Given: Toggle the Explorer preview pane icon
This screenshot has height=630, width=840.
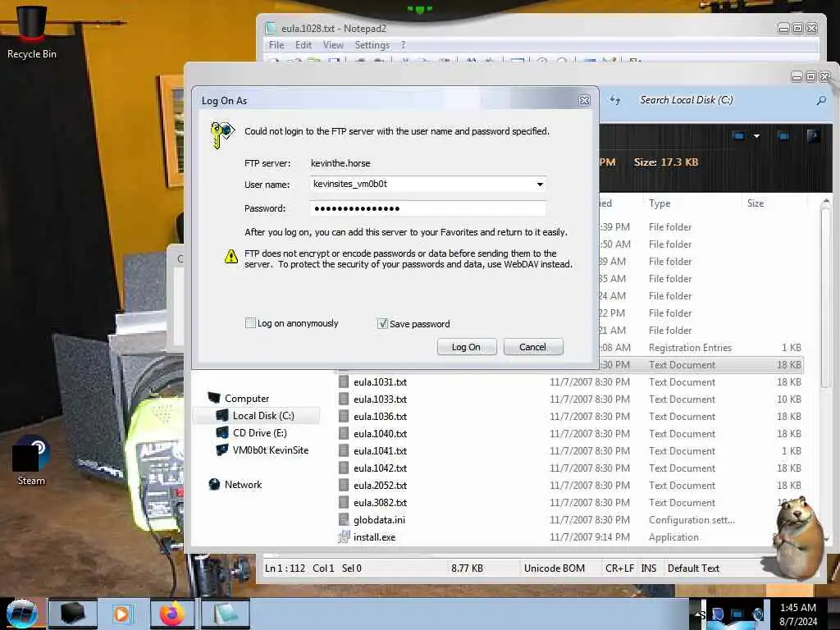Looking at the screenshot, I should [x=783, y=136].
